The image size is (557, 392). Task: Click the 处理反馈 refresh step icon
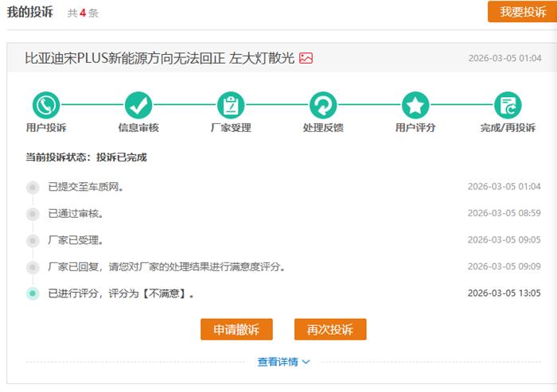pos(323,105)
